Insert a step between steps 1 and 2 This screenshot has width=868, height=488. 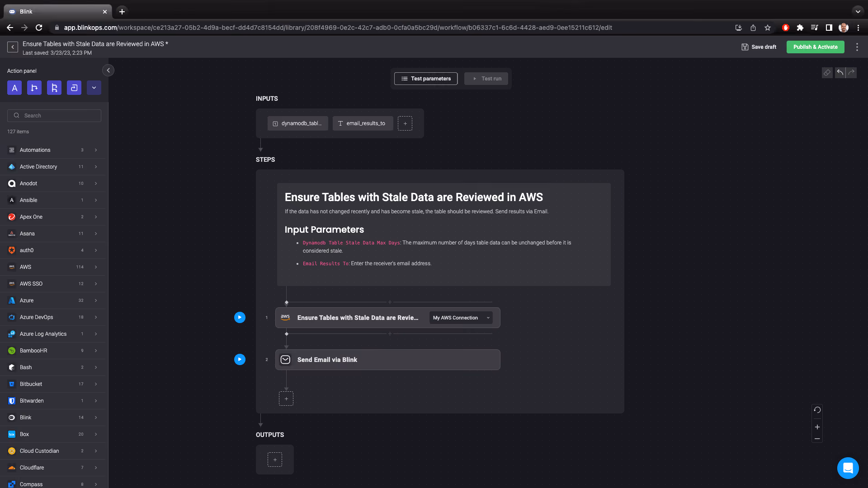[x=390, y=334]
